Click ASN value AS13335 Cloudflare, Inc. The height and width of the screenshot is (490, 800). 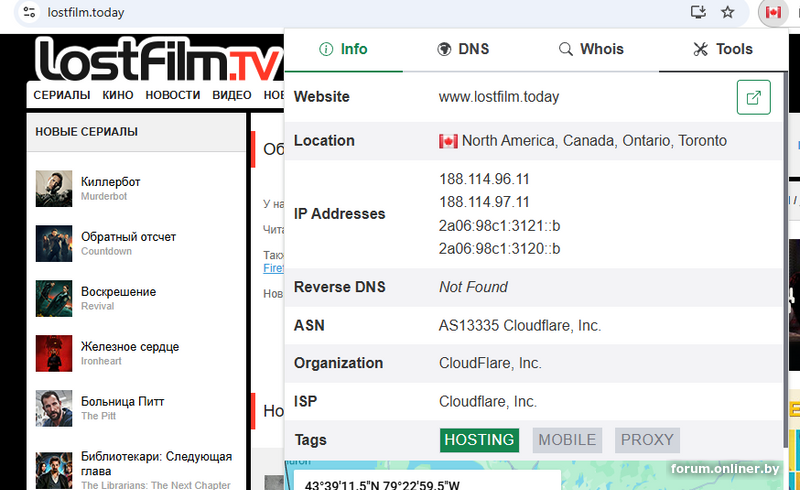click(520, 326)
